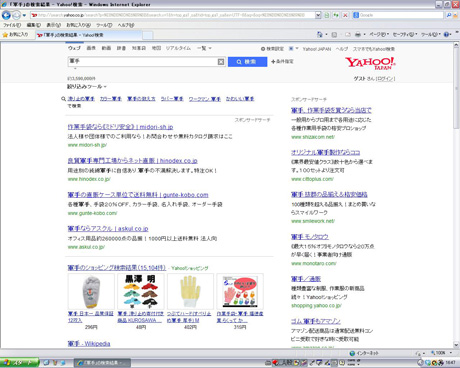Screen dimensions: 460x368
Task: Click the vertical scrollbar down arrow
Action: click(456, 345)
